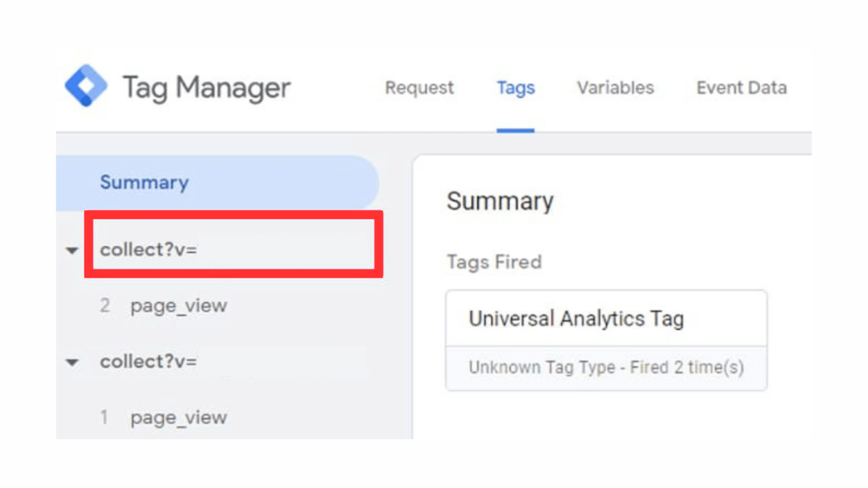
Task: Select the blue diamond Tag Manager icon
Action: click(86, 86)
